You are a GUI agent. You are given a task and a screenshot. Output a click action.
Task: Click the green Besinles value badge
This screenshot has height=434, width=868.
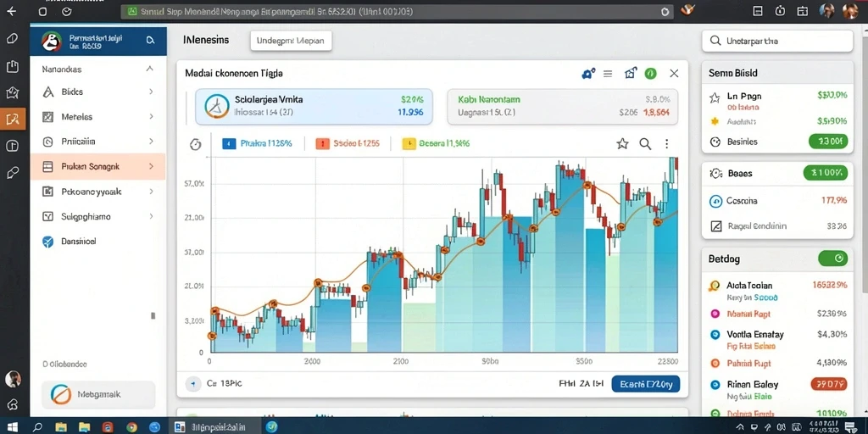828,142
